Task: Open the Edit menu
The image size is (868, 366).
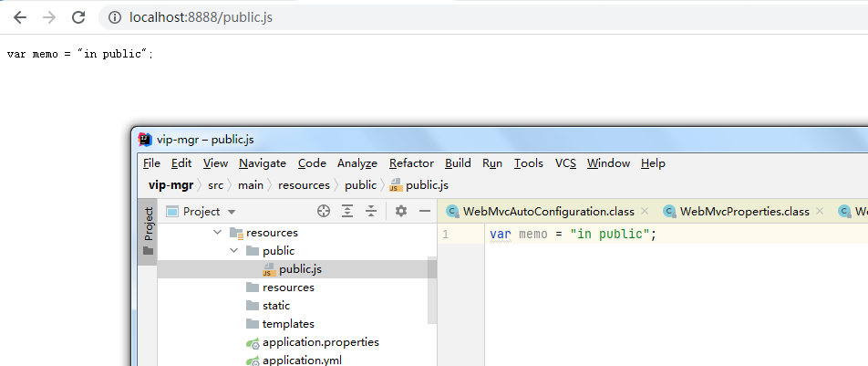Action: coord(181,163)
